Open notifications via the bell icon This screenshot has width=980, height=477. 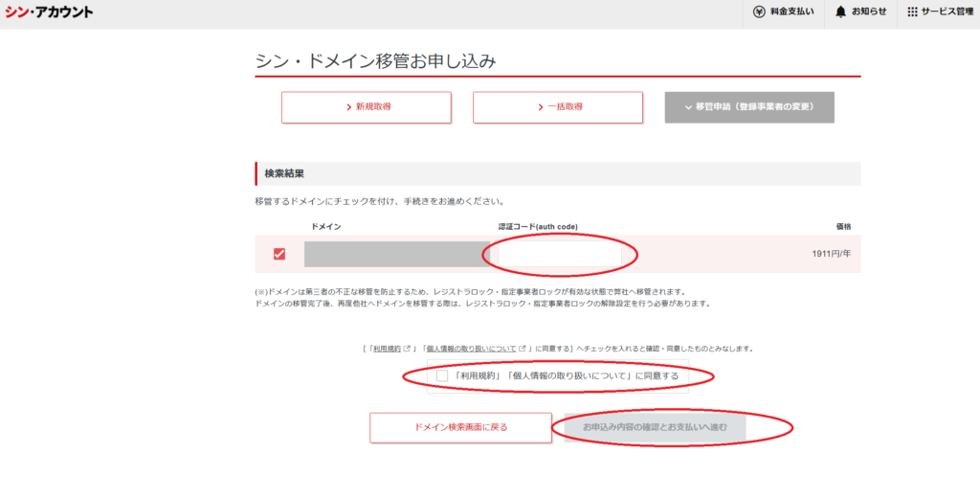tap(840, 11)
